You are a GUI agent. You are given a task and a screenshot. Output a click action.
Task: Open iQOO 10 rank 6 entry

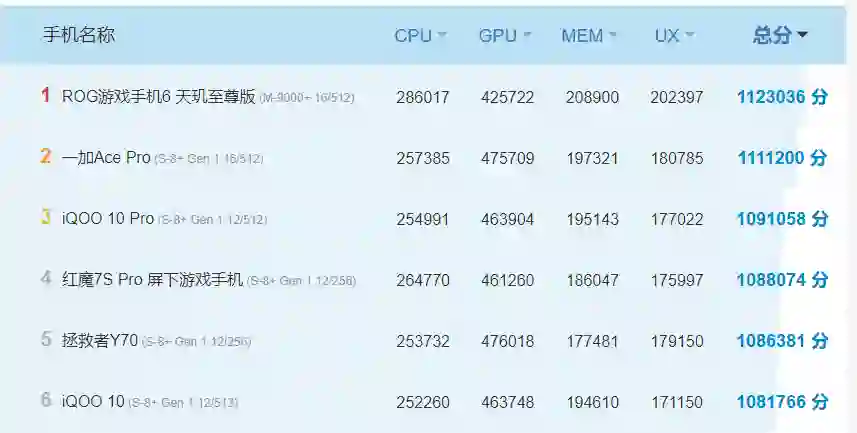[x=93, y=402]
